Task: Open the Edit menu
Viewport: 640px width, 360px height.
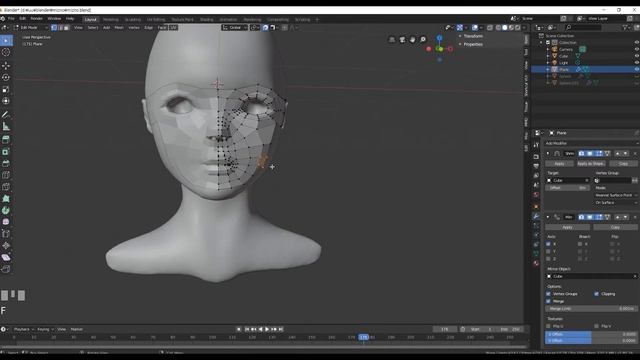Action: click(22, 18)
